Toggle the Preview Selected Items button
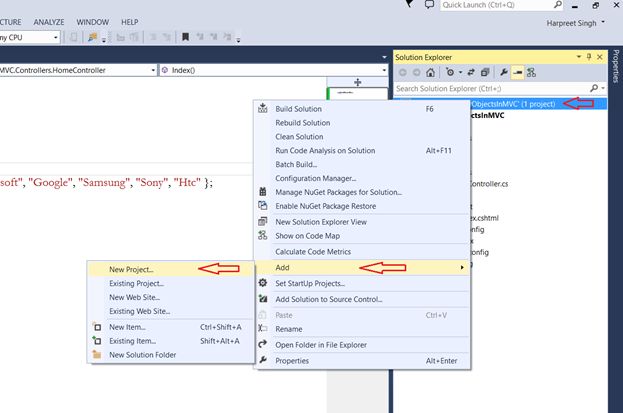Image resolution: width=623 pixels, height=413 pixels. [517, 72]
